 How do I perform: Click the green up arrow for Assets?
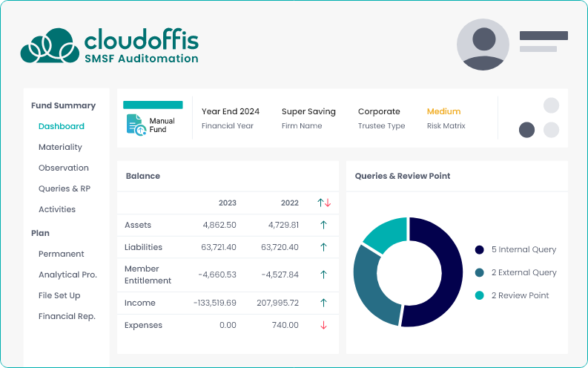pyautogui.click(x=323, y=225)
